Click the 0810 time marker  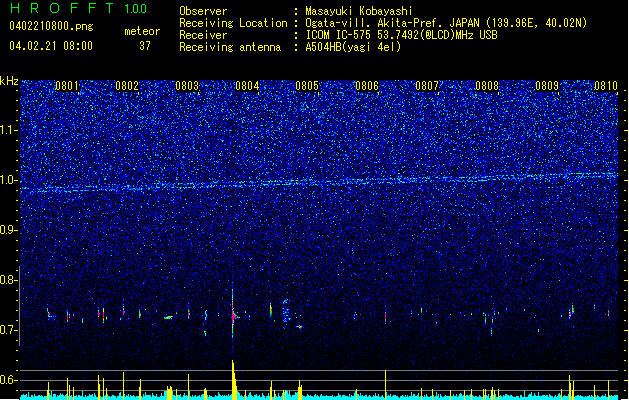pos(606,86)
